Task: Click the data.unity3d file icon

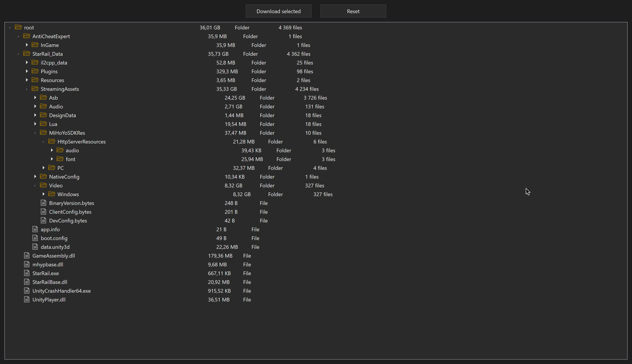Action: 35,247
